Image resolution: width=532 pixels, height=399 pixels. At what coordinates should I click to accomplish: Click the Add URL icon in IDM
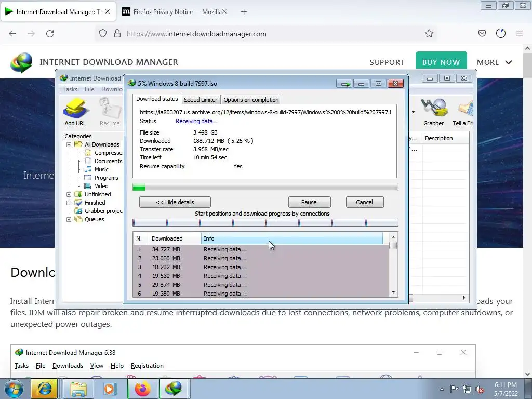click(75, 112)
